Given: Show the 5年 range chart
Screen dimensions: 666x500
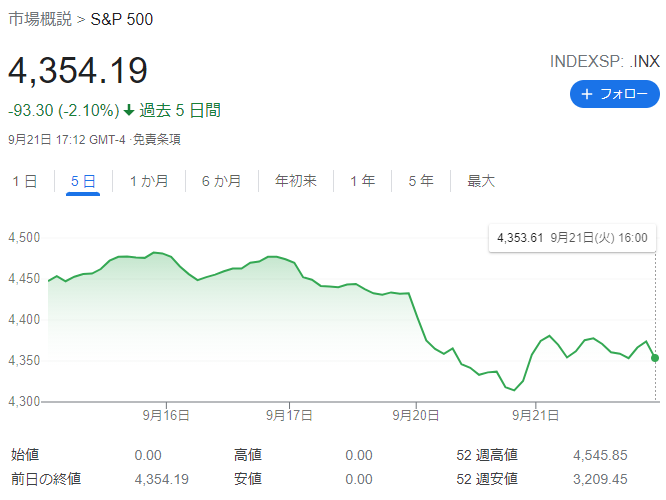Looking at the screenshot, I should [421, 181].
